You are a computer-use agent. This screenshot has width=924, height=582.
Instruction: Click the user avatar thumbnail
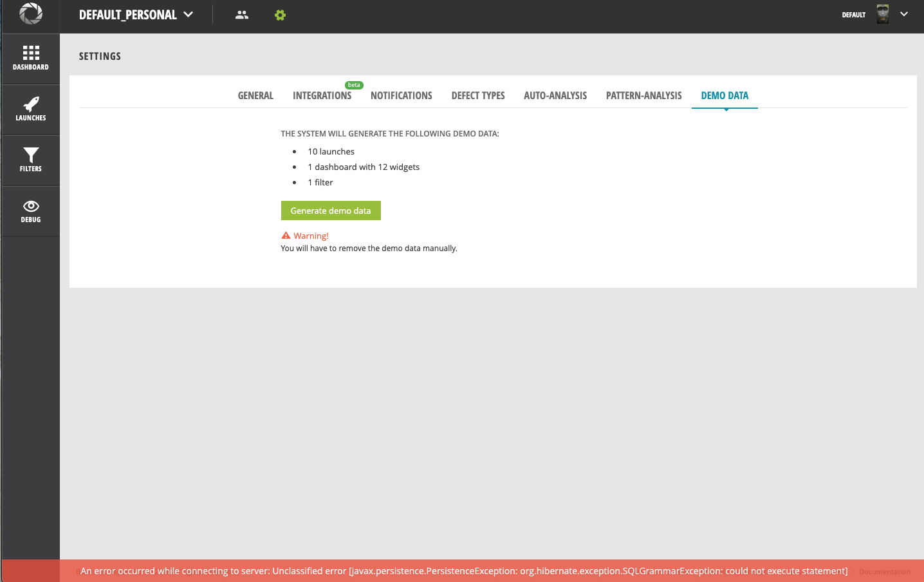(882, 14)
